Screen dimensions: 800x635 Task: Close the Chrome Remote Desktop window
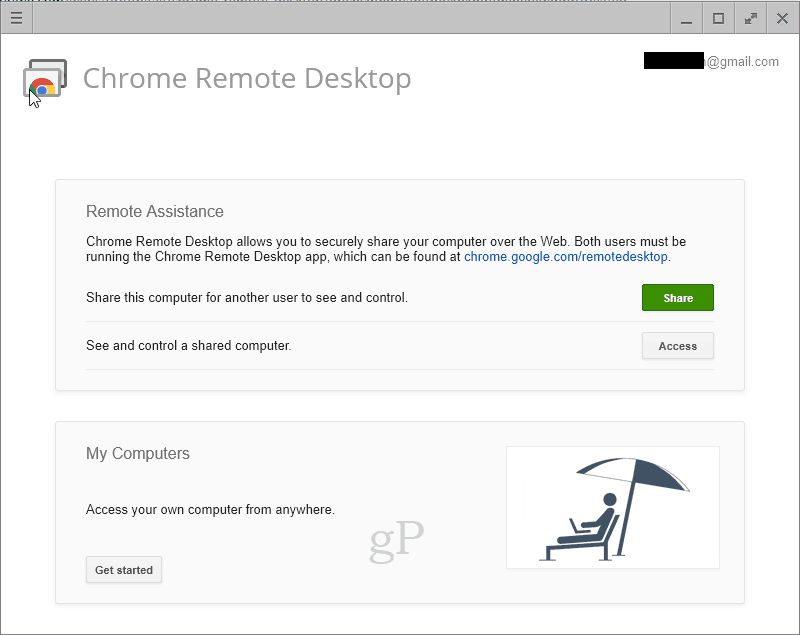tap(782, 19)
